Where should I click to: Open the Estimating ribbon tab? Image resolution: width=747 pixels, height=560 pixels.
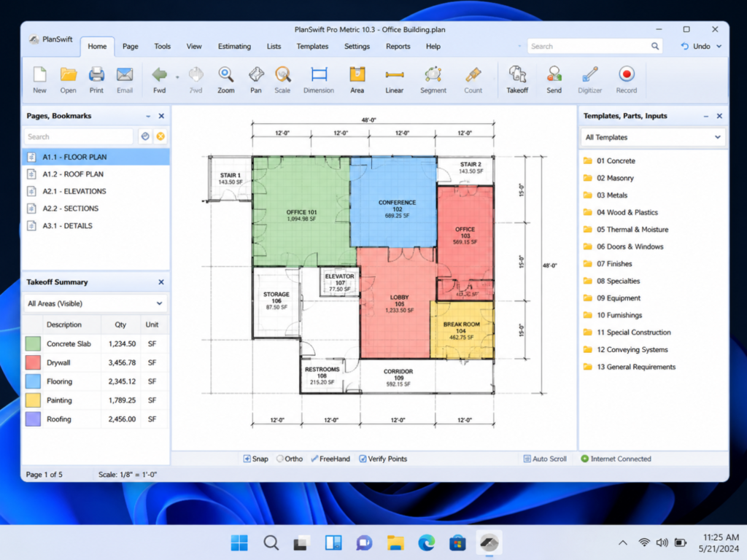point(234,46)
